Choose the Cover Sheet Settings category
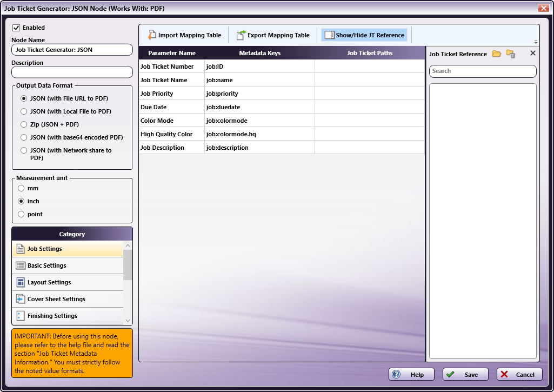Viewport: 554px width, 392px height. pyautogui.click(x=68, y=299)
